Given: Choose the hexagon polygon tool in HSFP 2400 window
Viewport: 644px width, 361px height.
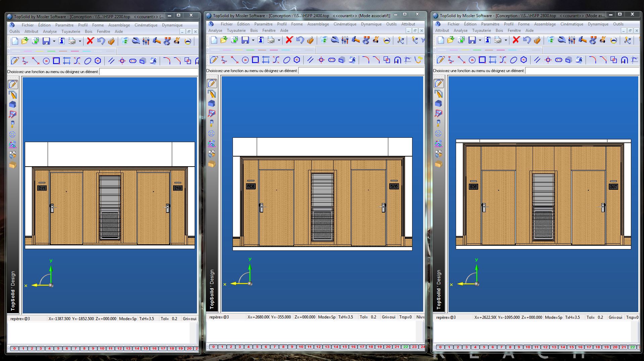Looking at the screenshot, I should pyautogui.click(x=297, y=60).
